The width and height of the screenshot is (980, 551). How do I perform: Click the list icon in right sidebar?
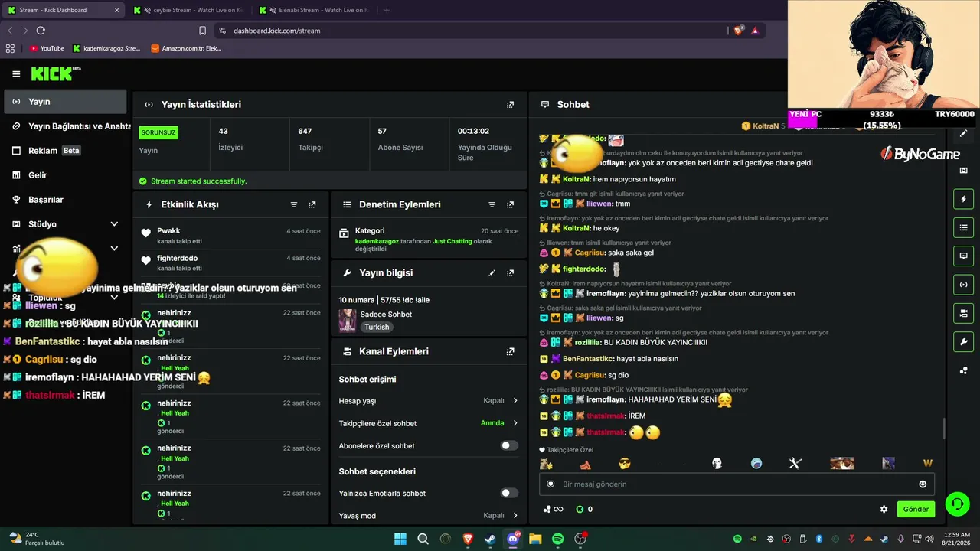tap(964, 227)
